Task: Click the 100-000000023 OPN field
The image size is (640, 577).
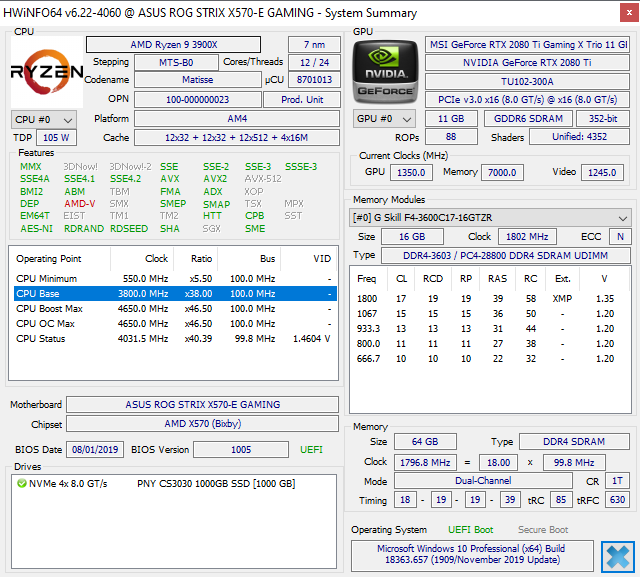Action: coord(198,100)
